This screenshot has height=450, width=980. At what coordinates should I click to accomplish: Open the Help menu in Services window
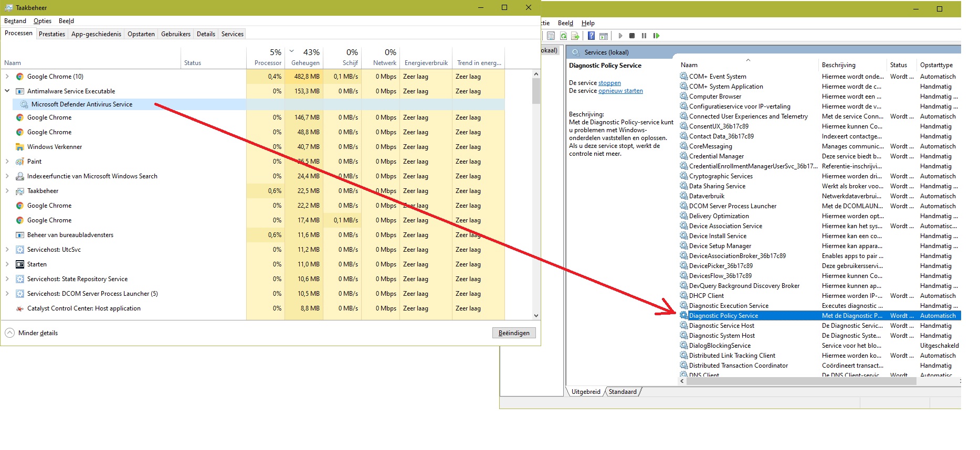(x=588, y=23)
